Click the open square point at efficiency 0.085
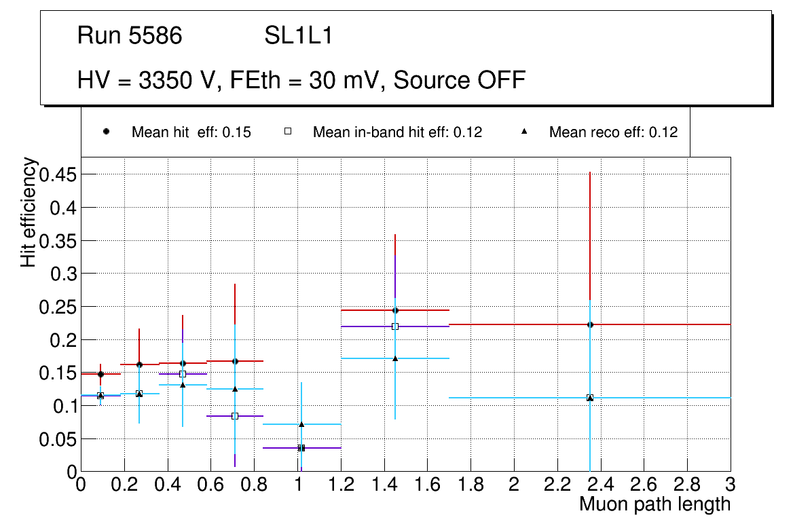 235,416
